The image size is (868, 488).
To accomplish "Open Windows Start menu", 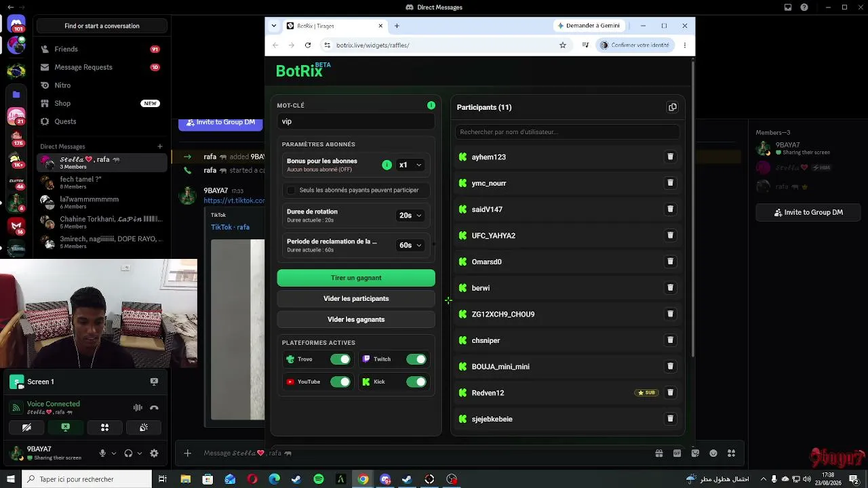I will coord(10,479).
